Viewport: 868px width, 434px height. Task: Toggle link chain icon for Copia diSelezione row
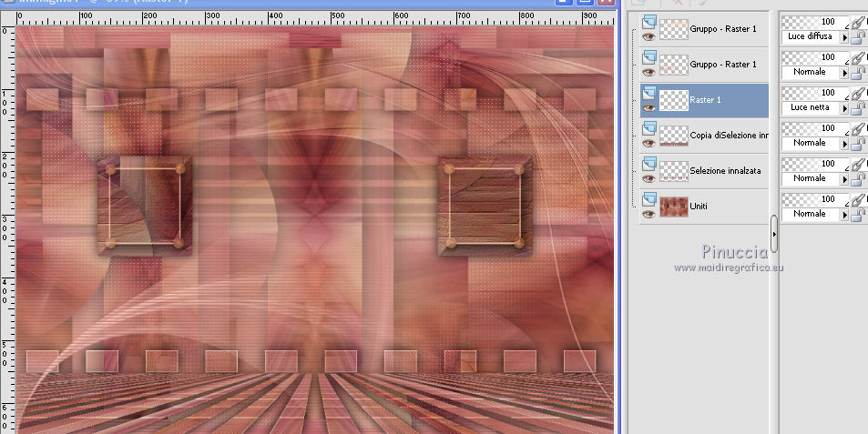[859, 130]
